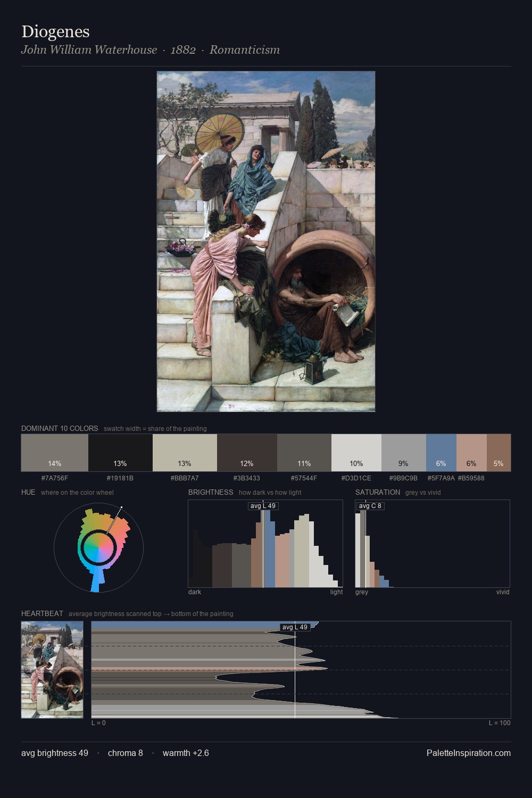Click the 'L = 0' heartbeat axis label
Screen dimensions: 532x798
(x=98, y=723)
